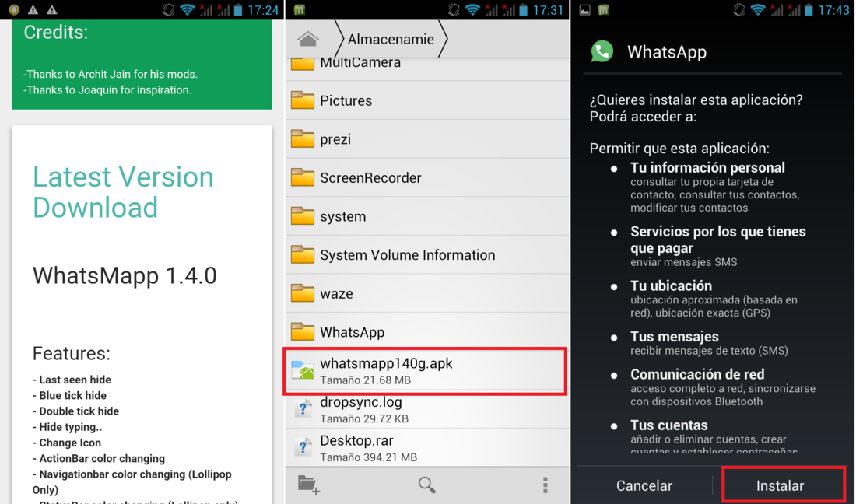
Task: Tap the APK Android icon
Action: [303, 370]
